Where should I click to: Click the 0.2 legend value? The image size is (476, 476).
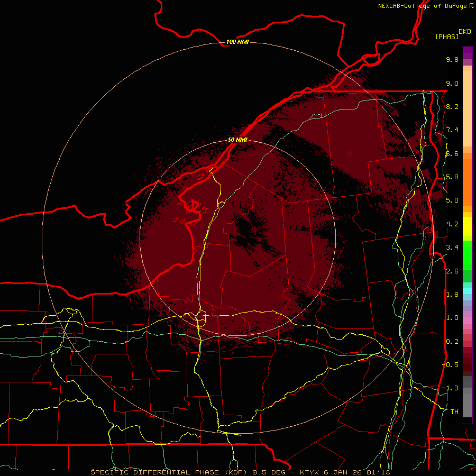452,342
